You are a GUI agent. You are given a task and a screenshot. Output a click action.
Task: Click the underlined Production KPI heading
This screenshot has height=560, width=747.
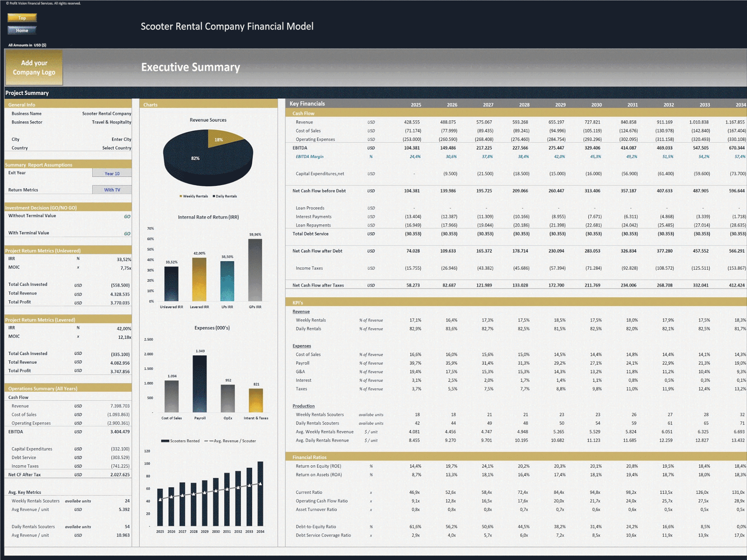303,406
